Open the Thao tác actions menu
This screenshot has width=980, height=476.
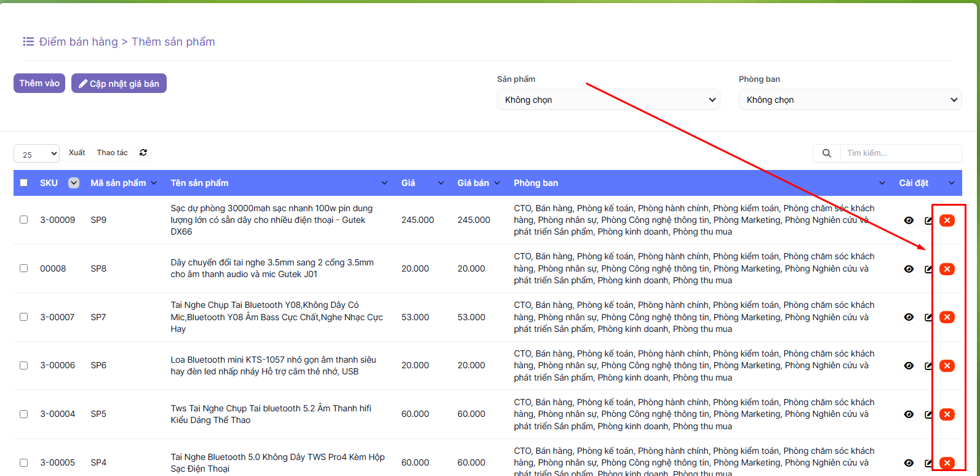113,153
